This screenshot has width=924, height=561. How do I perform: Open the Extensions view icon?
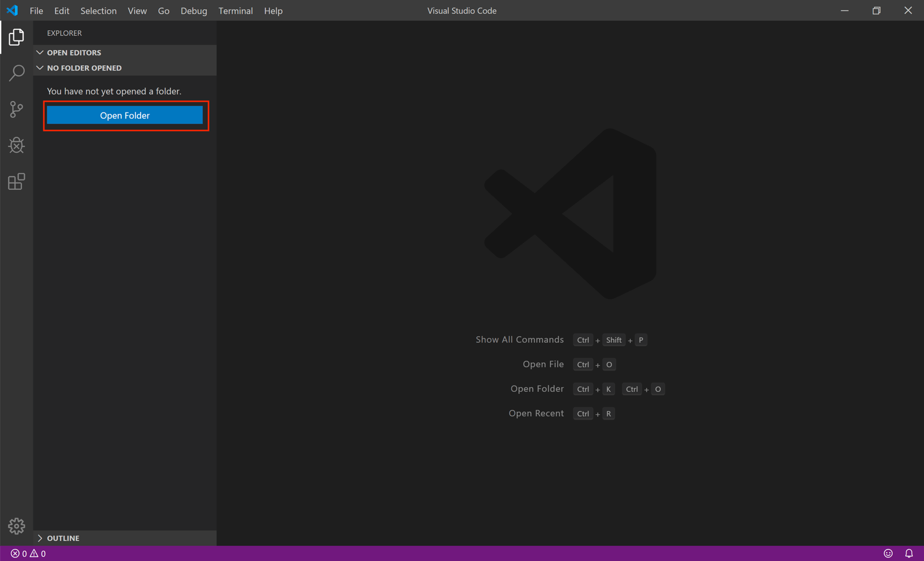tap(16, 181)
